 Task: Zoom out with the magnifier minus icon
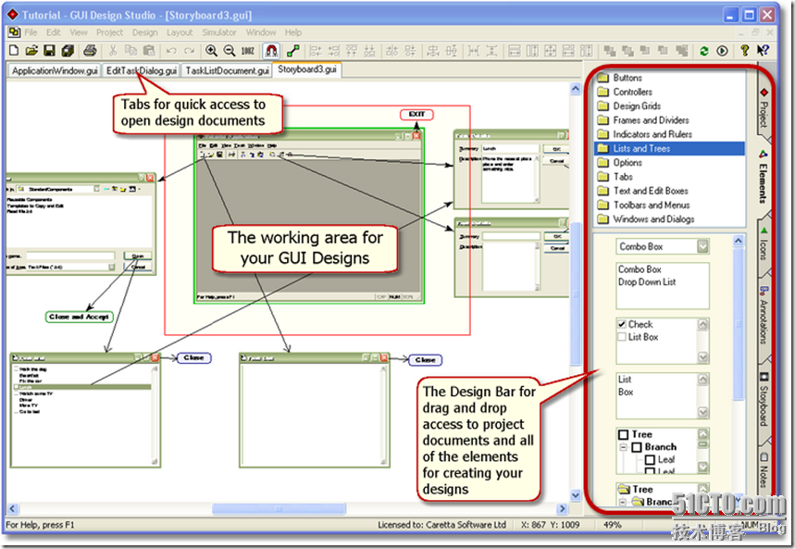(x=229, y=50)
